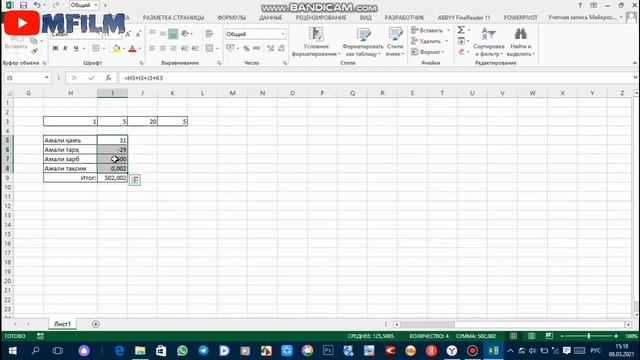Click the Insert Function fx icon
This screenshot has height=360, width=640.
108,78
